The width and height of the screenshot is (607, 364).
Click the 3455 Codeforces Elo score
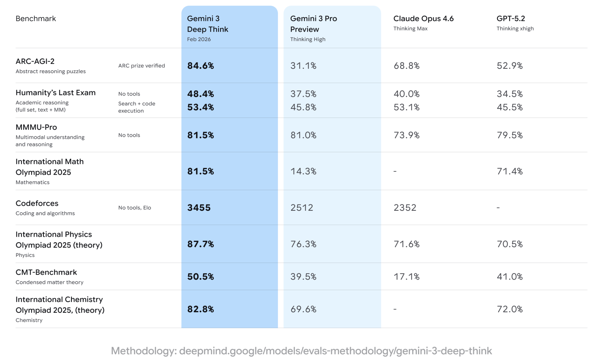pyautogui.click(x=199, y=208)
